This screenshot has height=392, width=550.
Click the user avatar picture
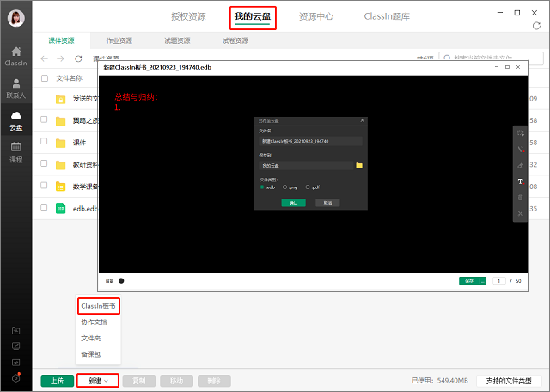(x=16, y=18)
